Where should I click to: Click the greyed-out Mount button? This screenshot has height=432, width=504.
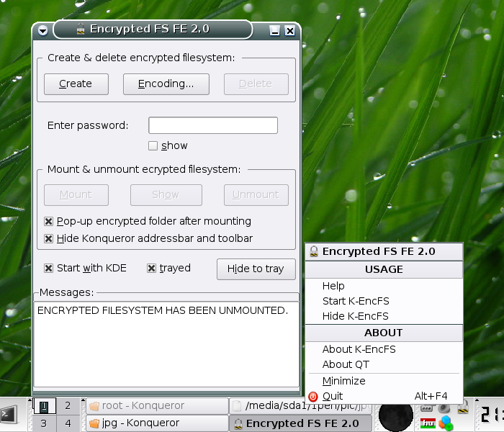tap(76, 195)
